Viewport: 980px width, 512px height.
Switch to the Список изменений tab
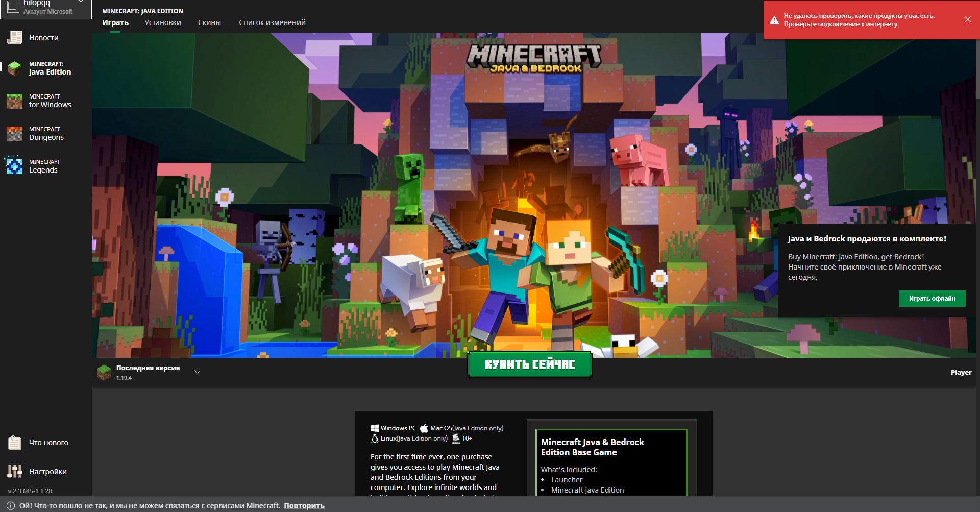(x=272, y=22)
